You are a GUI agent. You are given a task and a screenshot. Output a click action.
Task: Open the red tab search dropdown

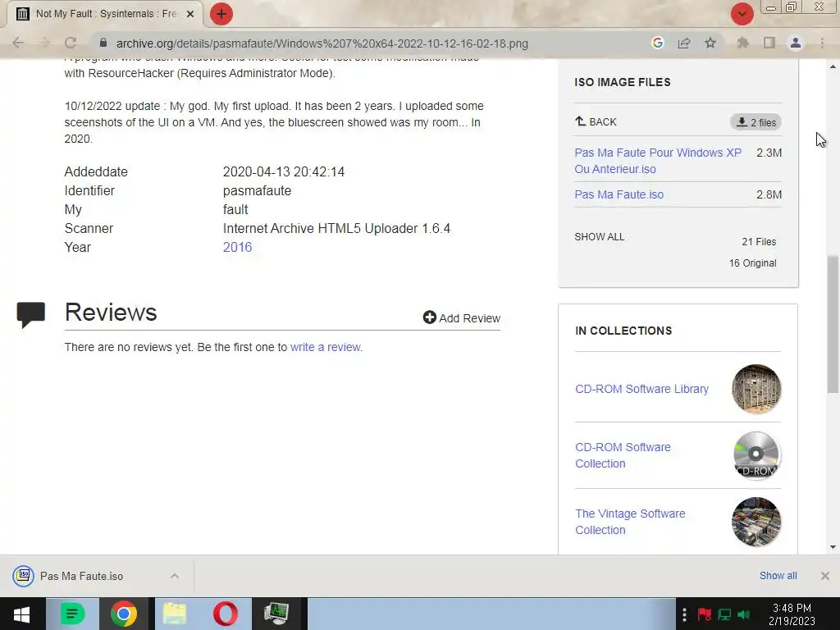(742, 14)
